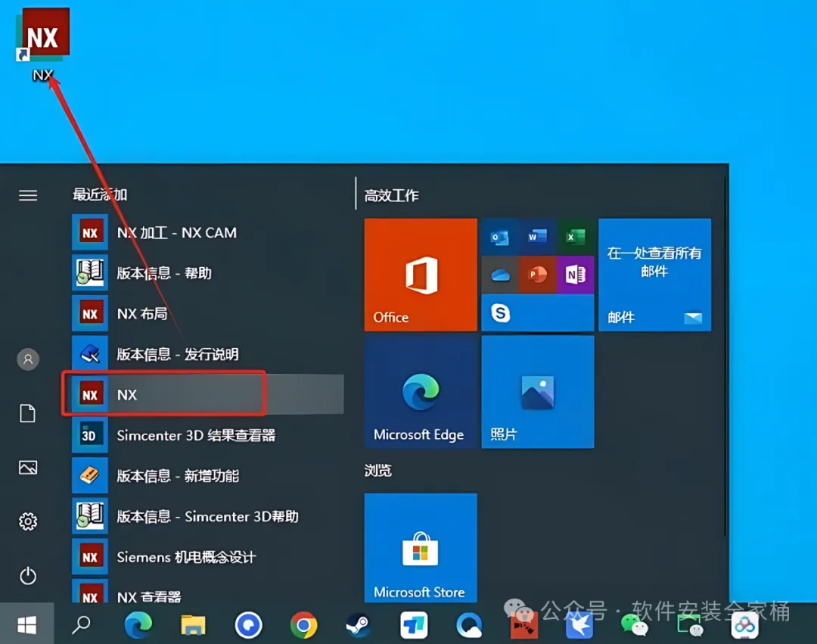Viewport: 817px width, 644px height.
Task: Click the 高效工作 group header
Action: [x=391, y=195]
